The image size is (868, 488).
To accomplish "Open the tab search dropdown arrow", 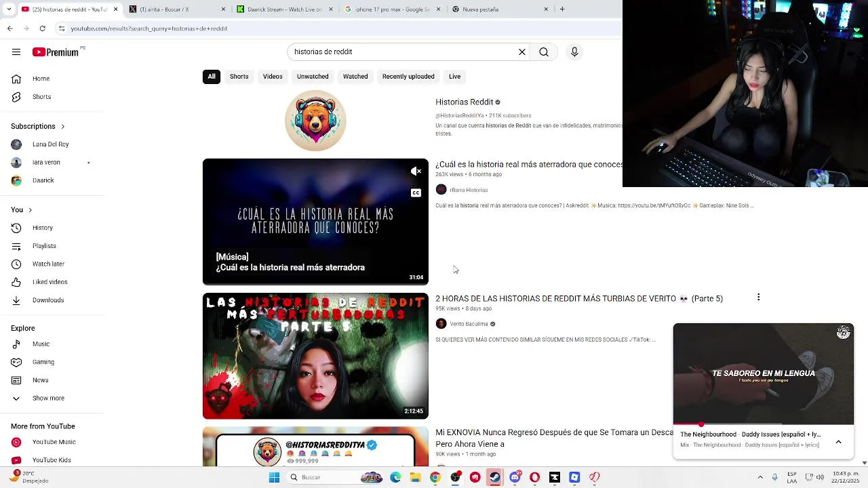I will coord(10,9).
